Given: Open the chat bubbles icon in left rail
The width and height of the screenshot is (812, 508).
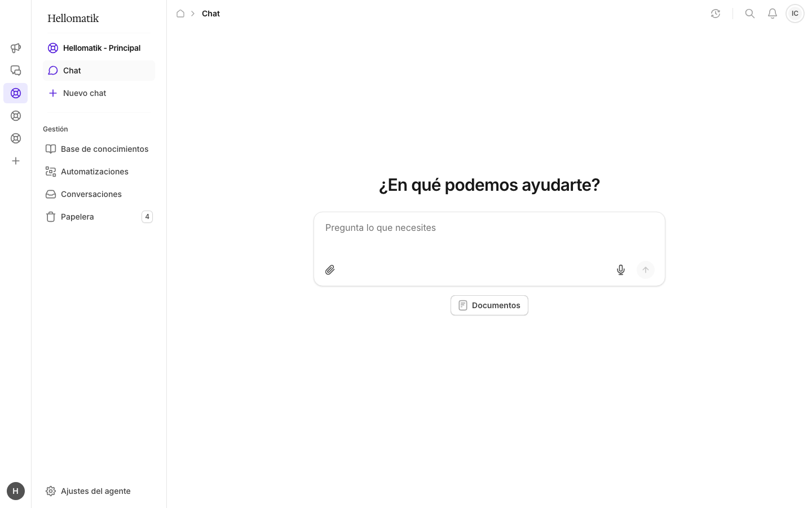Looking at the screenshot, I should tap(16, 71).
